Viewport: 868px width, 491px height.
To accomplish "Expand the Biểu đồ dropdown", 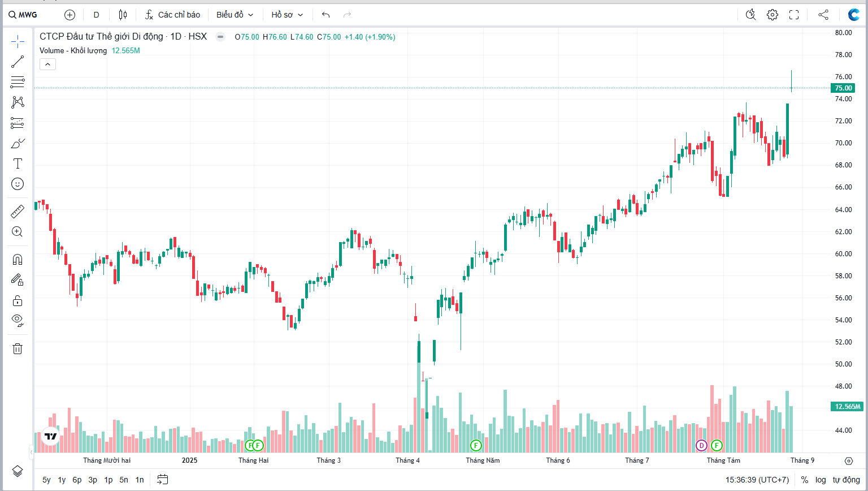I will pos(235,15).
